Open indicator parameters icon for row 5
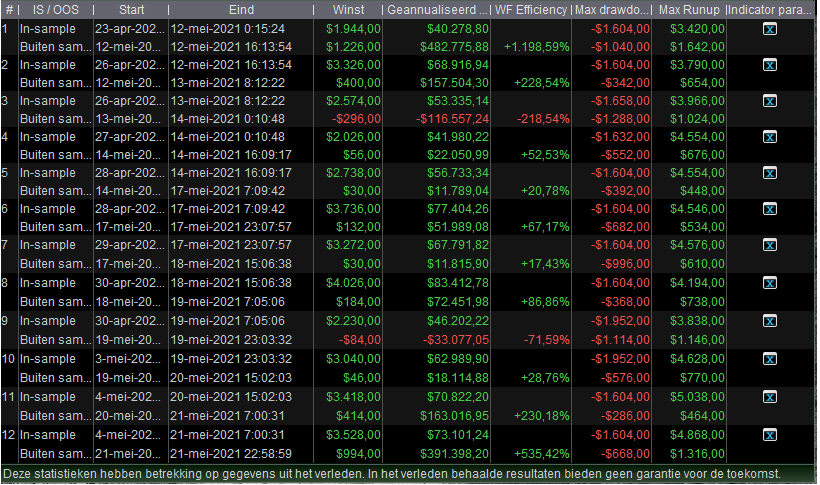The height and width of the screenshot is (485, 820). [x=769, y=173]
